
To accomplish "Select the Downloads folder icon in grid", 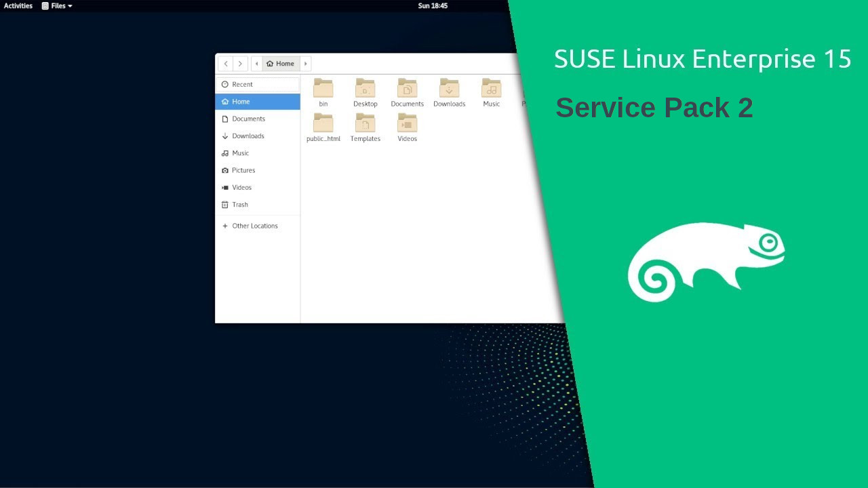I will 449,88.
